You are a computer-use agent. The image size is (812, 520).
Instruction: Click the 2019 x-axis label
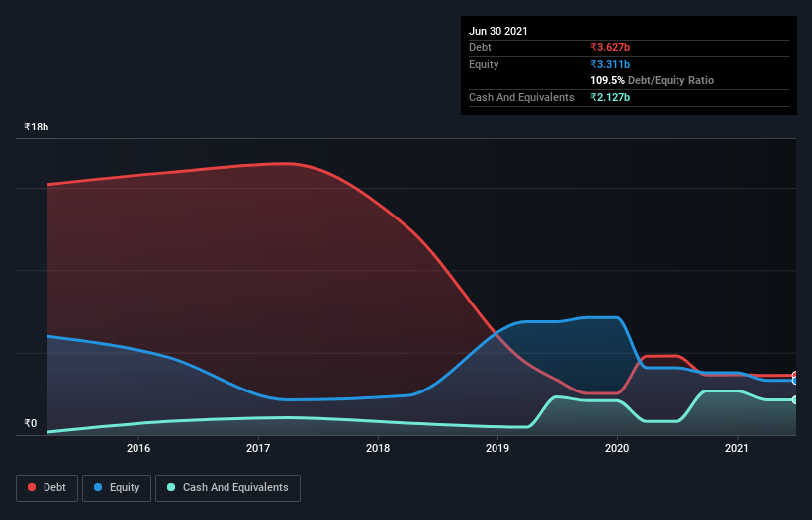tap(497, 448)
